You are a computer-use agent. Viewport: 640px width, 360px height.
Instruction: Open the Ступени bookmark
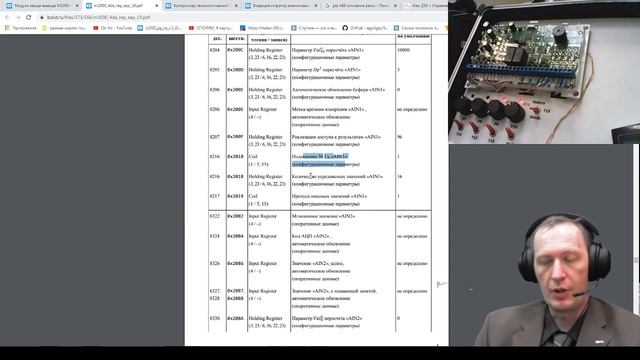tap(314, 28)
